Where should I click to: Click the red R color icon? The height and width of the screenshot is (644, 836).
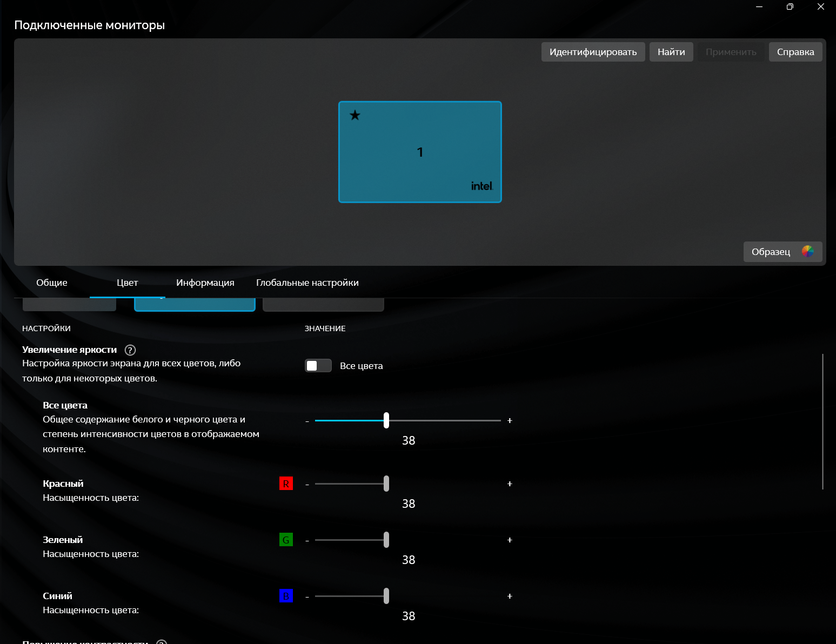[286, 484]
